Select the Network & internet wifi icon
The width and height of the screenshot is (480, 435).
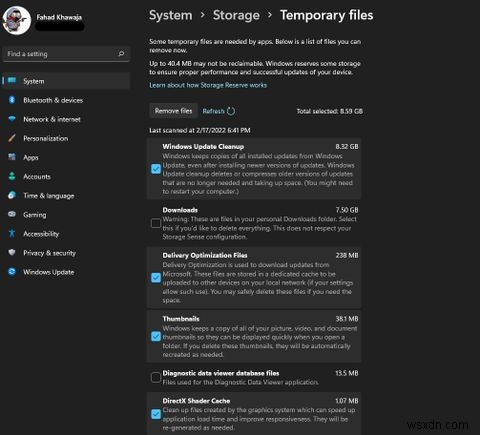[x=12, y=119]
